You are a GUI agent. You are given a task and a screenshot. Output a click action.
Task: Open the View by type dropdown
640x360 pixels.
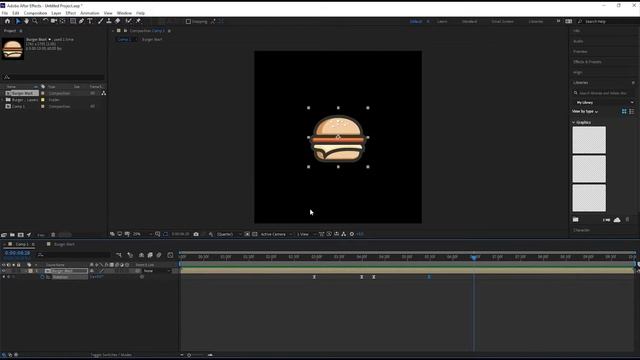pyautogui.click(x=584, y=111)
